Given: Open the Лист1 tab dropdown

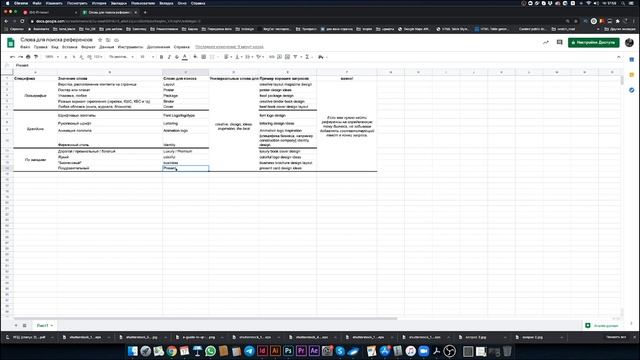Looking at the screenshot, I should (x=52, y=326).
